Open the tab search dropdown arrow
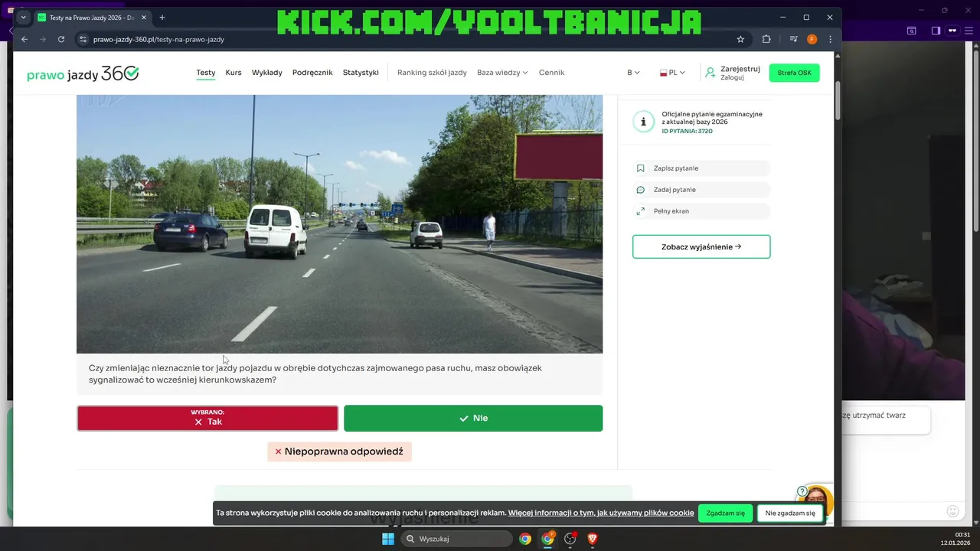The width and height of the screenshot is (980, 551). [x=23, y=17]
